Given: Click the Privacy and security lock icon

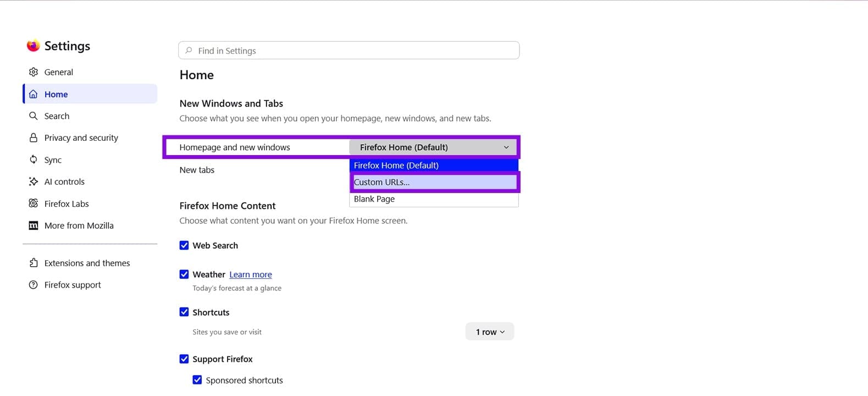Looking at the screenshot, I should tap(34, 137).
